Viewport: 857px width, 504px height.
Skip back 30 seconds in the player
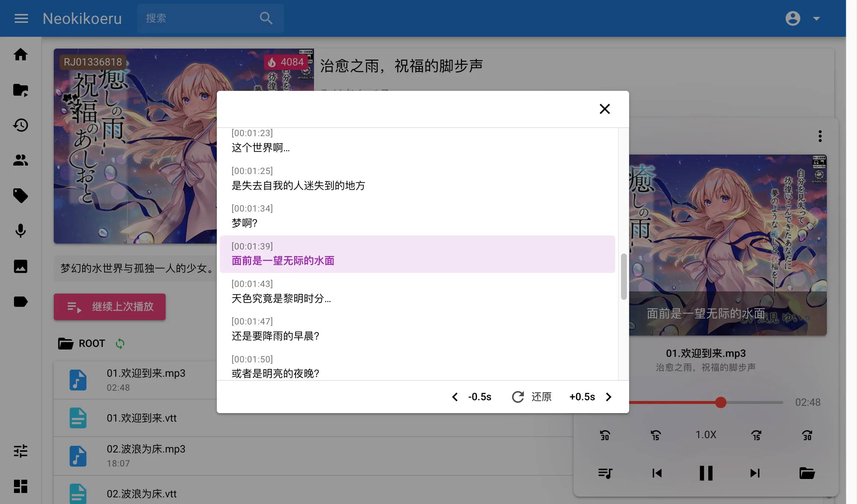[x=605, y=435]
